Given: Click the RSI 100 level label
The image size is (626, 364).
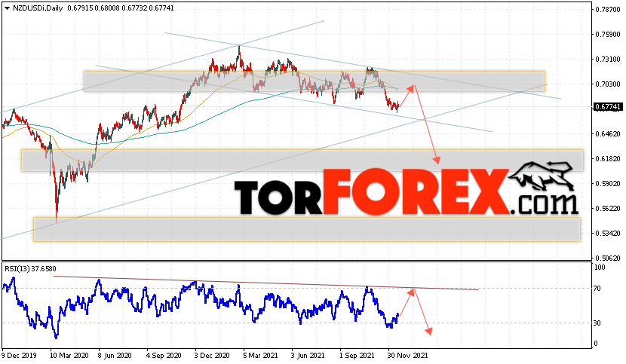Looking at the screenshot, I should (x=600, y=268).
